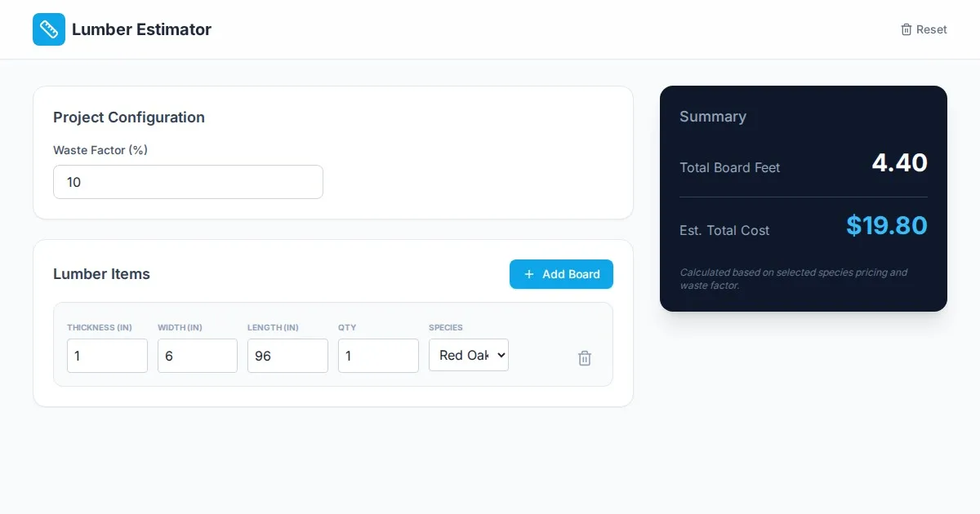Focus the Qty input box
This screenshot has height=514, width=980.
click(378, 356)
